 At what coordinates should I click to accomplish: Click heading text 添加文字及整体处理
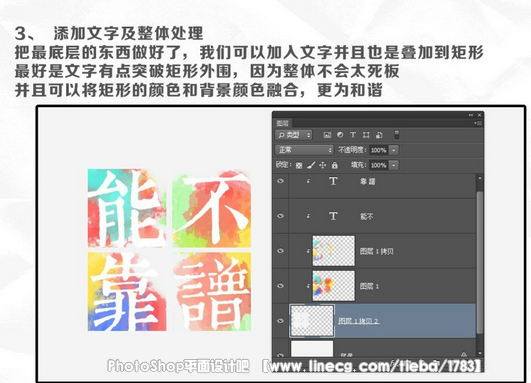(128, 33)
